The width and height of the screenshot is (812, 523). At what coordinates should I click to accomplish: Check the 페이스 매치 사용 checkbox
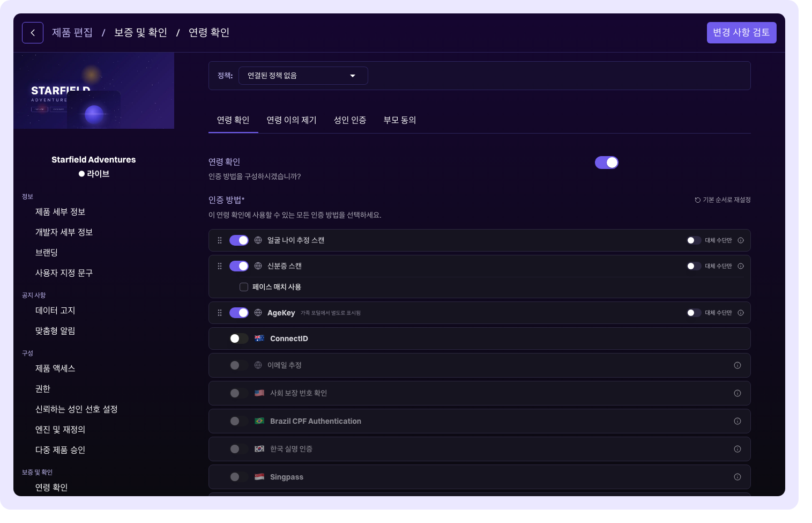pos(244,287)
